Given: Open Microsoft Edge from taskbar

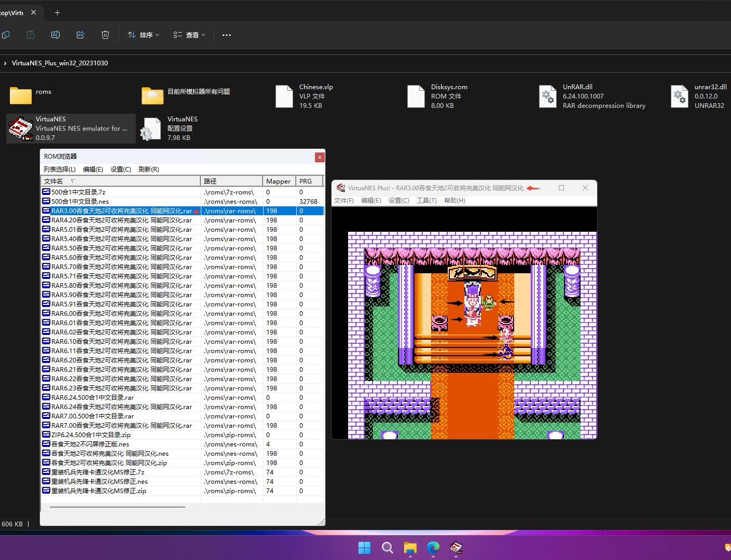Looking at the screenshot, I should click(x=433, y=548).
